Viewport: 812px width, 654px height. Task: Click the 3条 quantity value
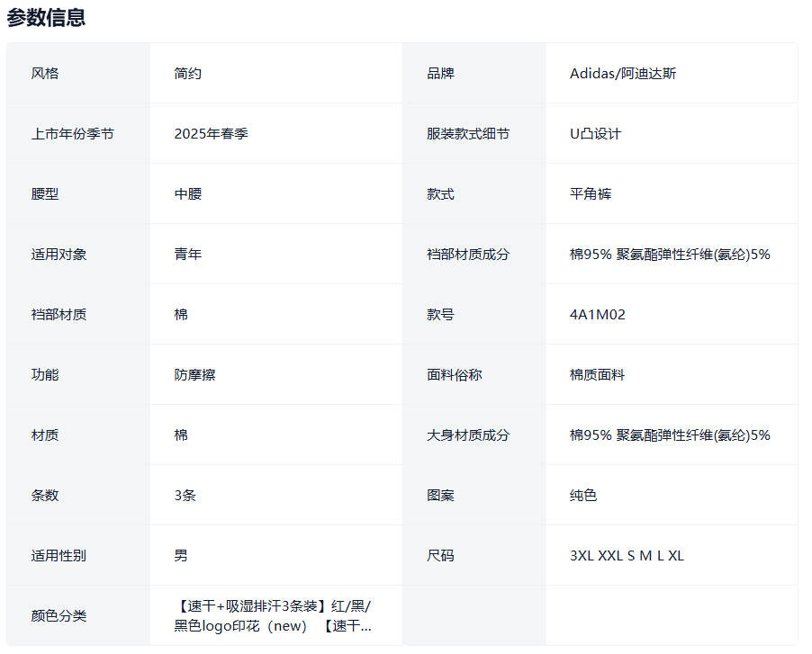(x=185, y=496)
